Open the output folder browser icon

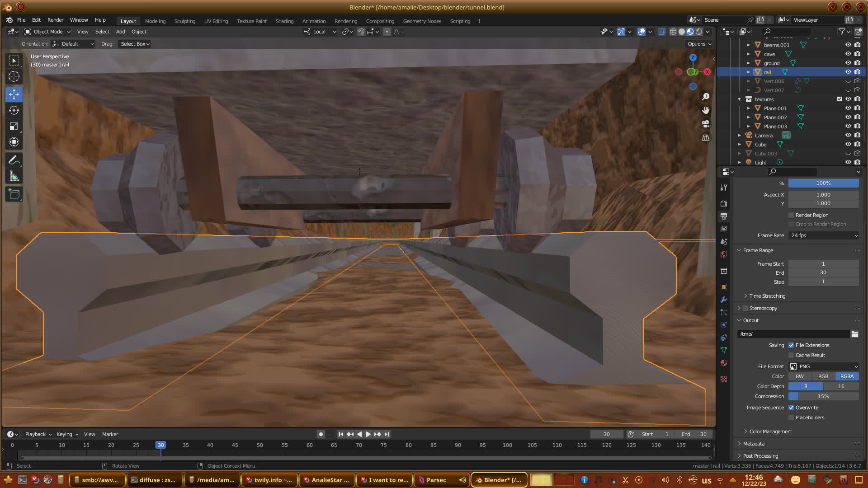(x=854, y=334)
